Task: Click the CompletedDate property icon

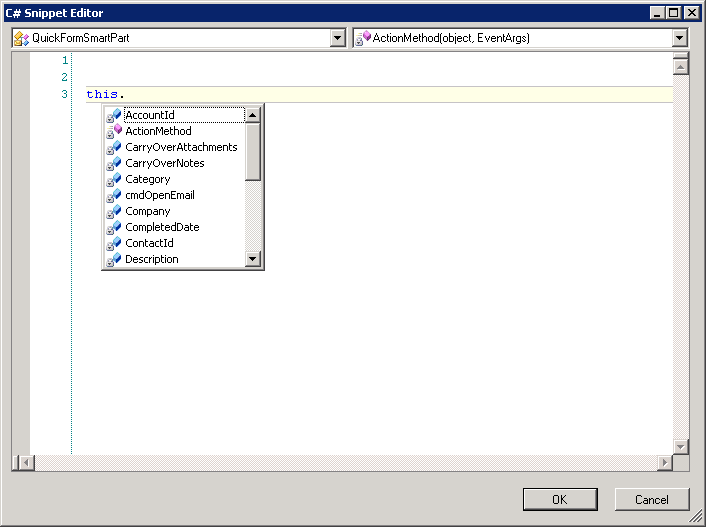Action: tap(114, 227)
